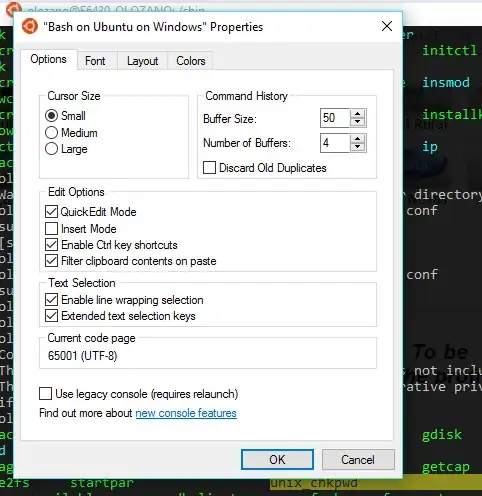Click 'gdisk' in the terminal window

click(x=442, y=435)
